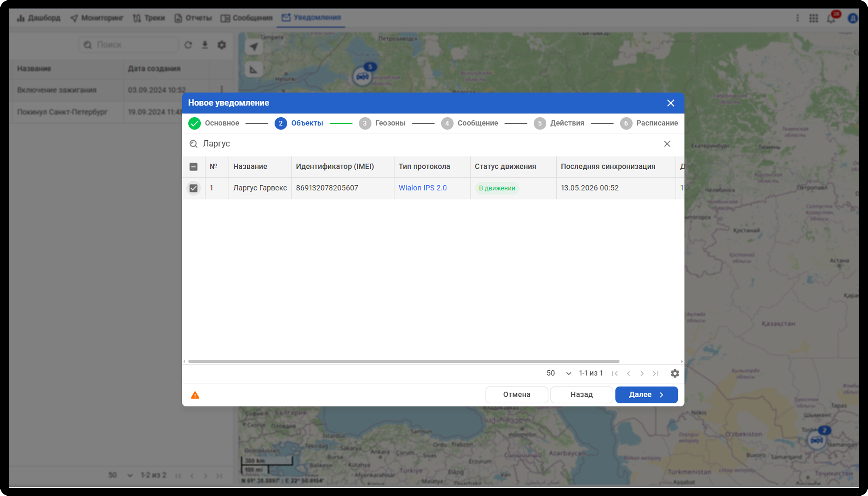The image size is (868, 496).
Task: Click the sync date 13.05.2026 00:52
Action: tap(590, 188)
